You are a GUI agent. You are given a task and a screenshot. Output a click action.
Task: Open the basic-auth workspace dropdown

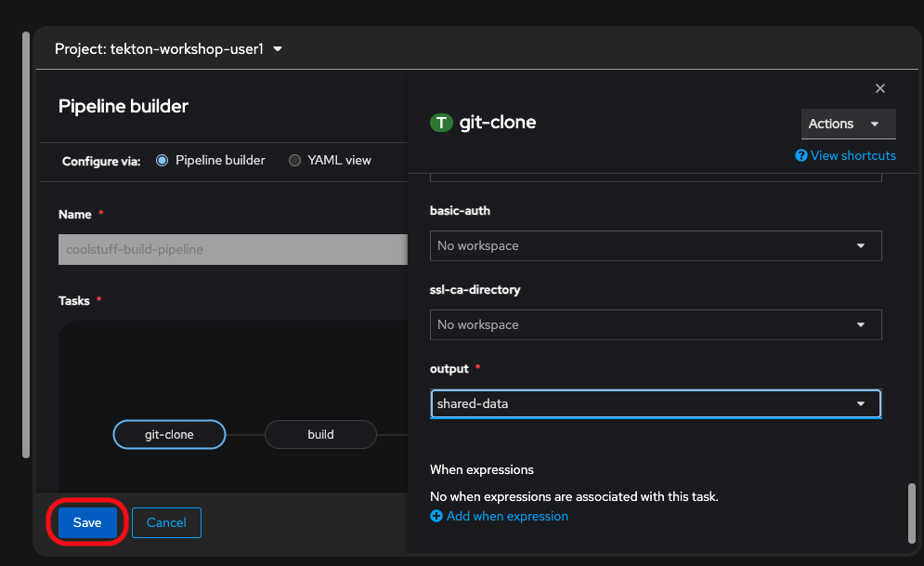[655, 245]
